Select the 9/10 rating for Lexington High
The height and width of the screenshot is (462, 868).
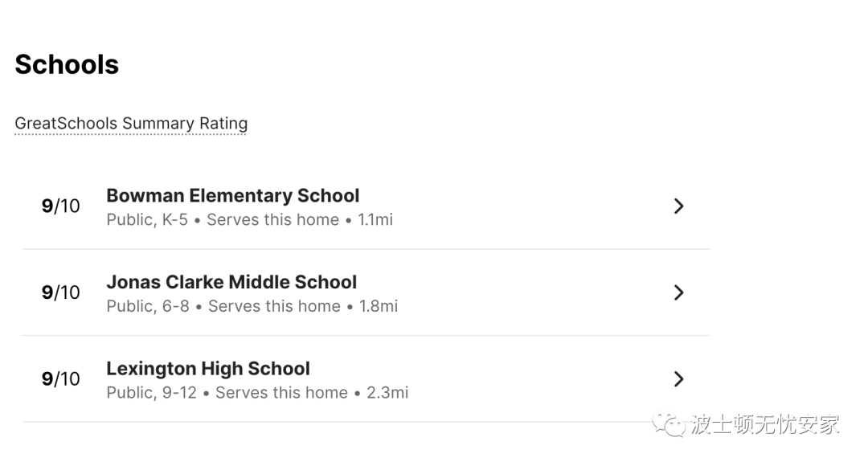(x=60, y=379)
